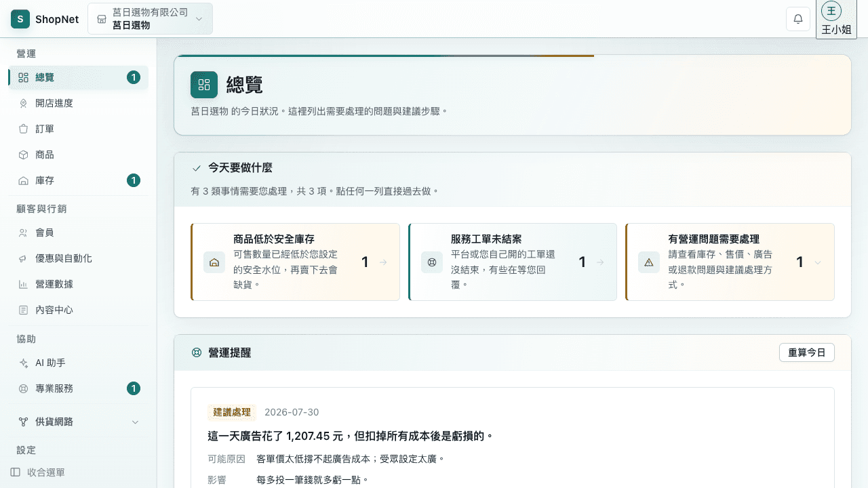Click the 建議處理 tag
This screenshot has width=868, height=488.
(232, 412)
